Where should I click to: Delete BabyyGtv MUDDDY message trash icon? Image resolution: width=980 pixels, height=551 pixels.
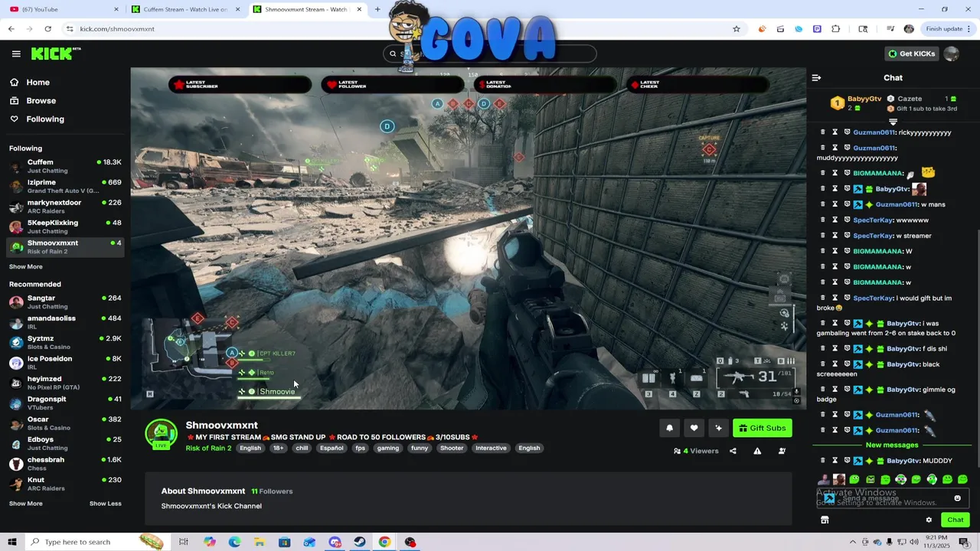(823, 461)
